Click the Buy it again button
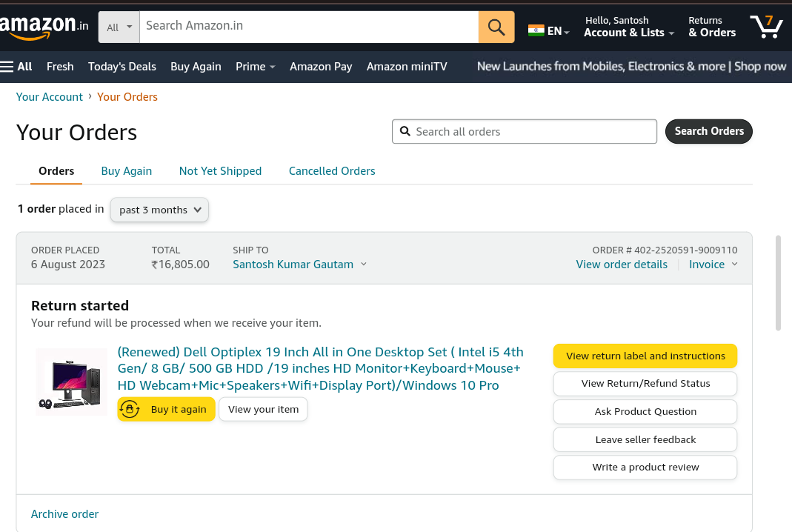Screen dimensions: 792x532 [x=167, y=409]
